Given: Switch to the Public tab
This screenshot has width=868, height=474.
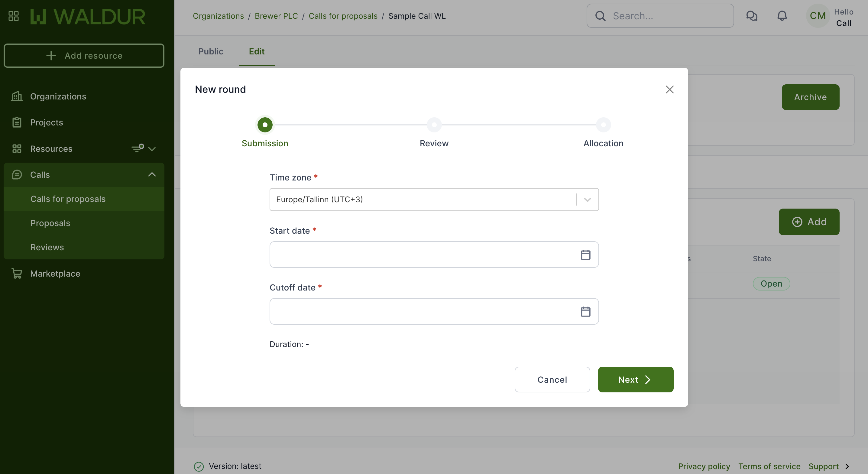Looking at the screenshot, I should [x=211, y=51].
